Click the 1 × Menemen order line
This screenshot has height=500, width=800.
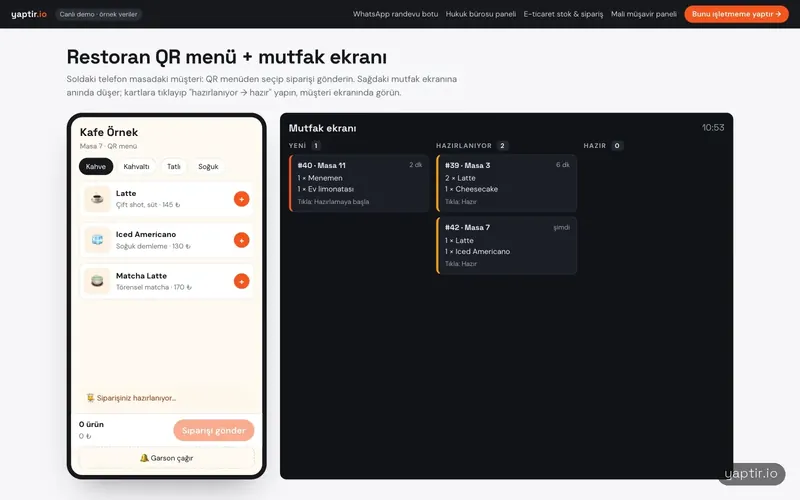tap(320, 178)
